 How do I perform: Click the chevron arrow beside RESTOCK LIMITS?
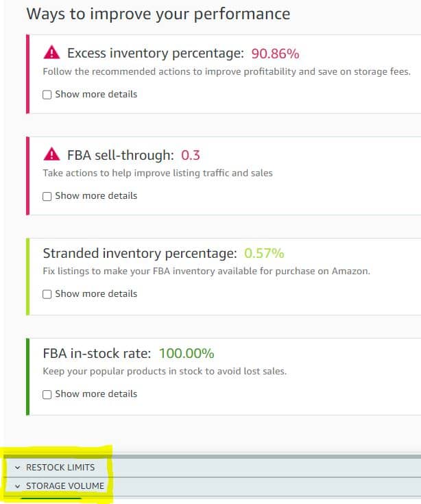[x=17, y=468]
